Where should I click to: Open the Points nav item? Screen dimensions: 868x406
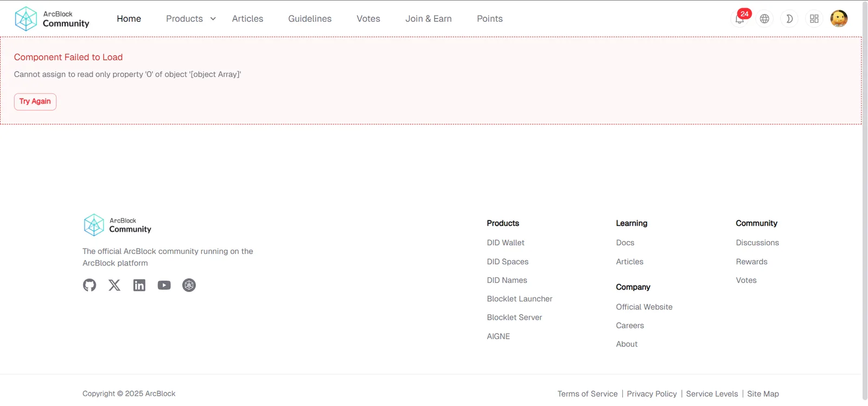point(490,19)
